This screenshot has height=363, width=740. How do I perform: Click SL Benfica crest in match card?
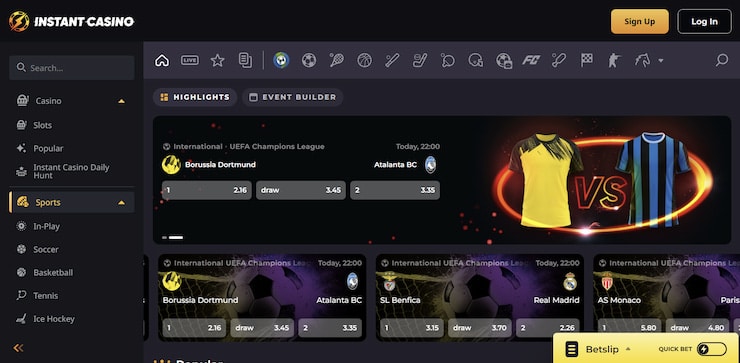390,282
